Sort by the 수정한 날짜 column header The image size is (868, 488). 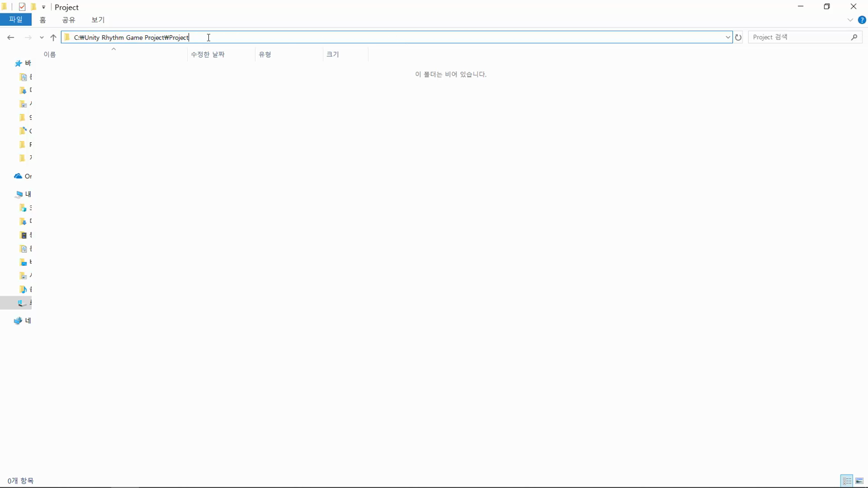(x=221, y=54)
